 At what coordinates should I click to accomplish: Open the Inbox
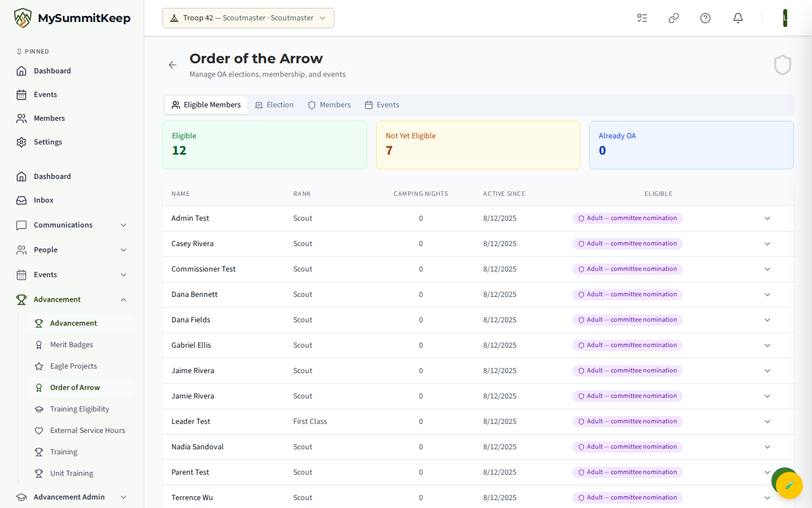click(x=72, y=200)
